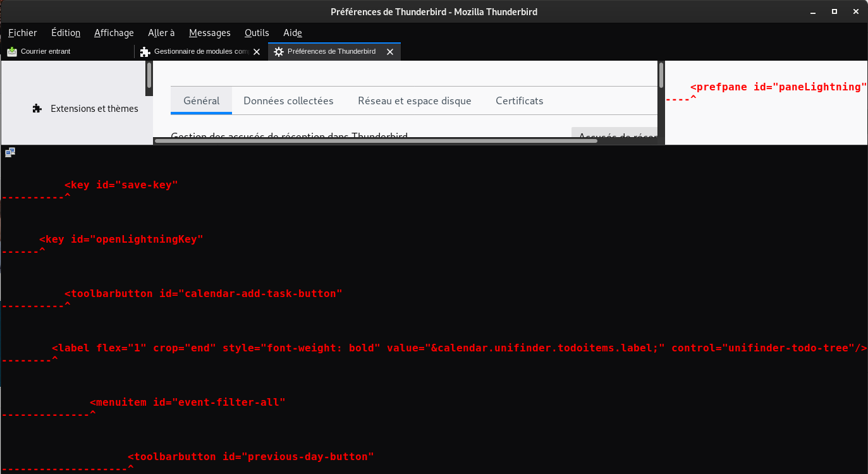
Task: Click the key id="openLightningKey" text line
Action: point(121,240)
